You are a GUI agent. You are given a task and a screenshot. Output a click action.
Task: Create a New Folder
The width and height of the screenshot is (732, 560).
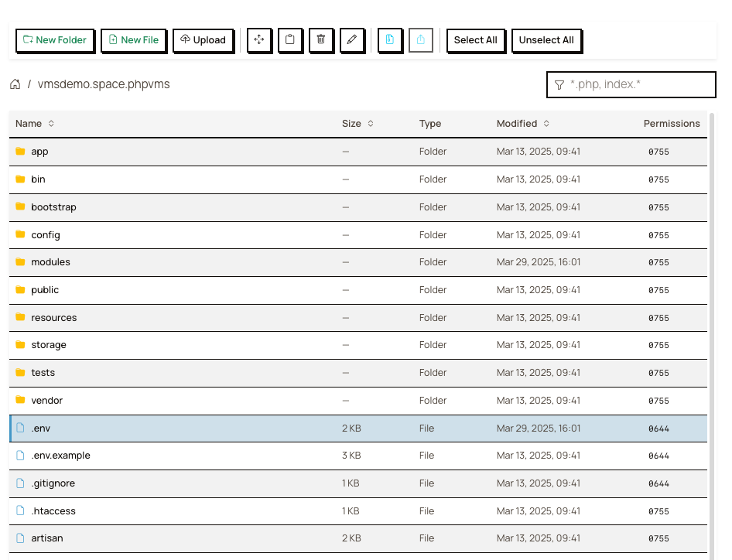(x=55, y=40)
